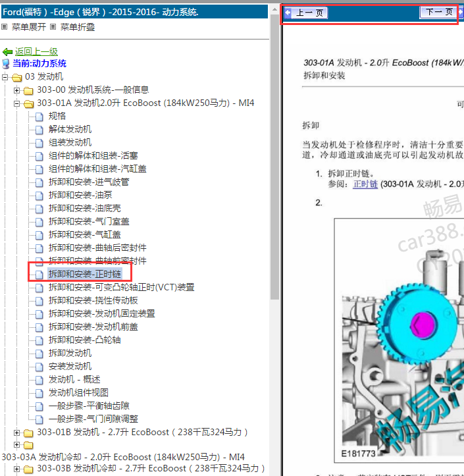Open 一般步骤-气门间隙调整 page
Image resolution: width=464 pixels, height=476 pixels.
[x=93, y=419]
